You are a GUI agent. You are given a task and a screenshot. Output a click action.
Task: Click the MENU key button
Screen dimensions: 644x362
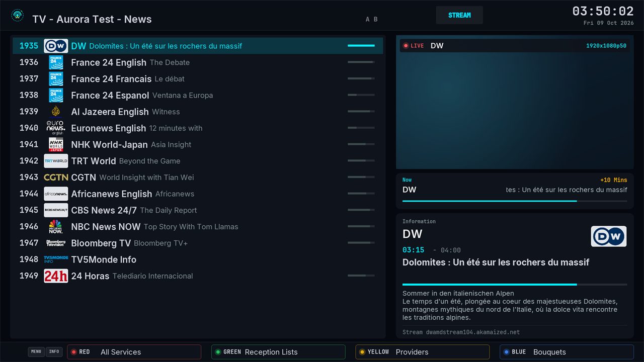tap(36, 352)
